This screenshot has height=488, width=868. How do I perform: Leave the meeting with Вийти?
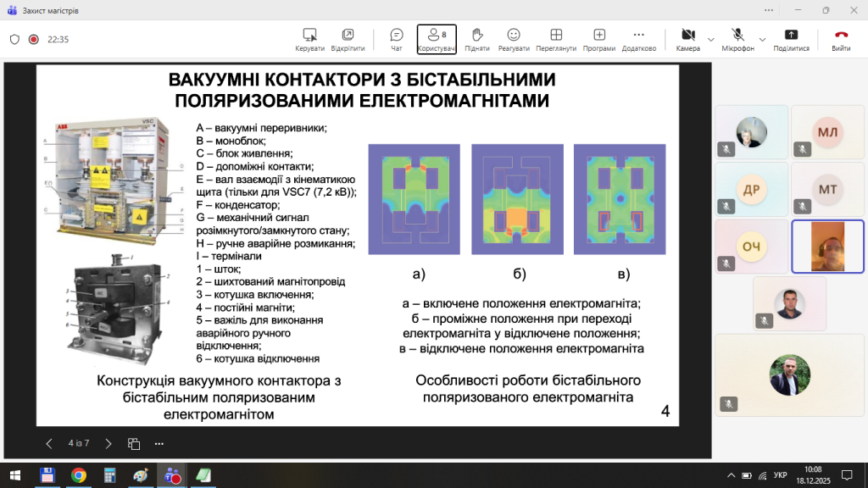[841, 40]
